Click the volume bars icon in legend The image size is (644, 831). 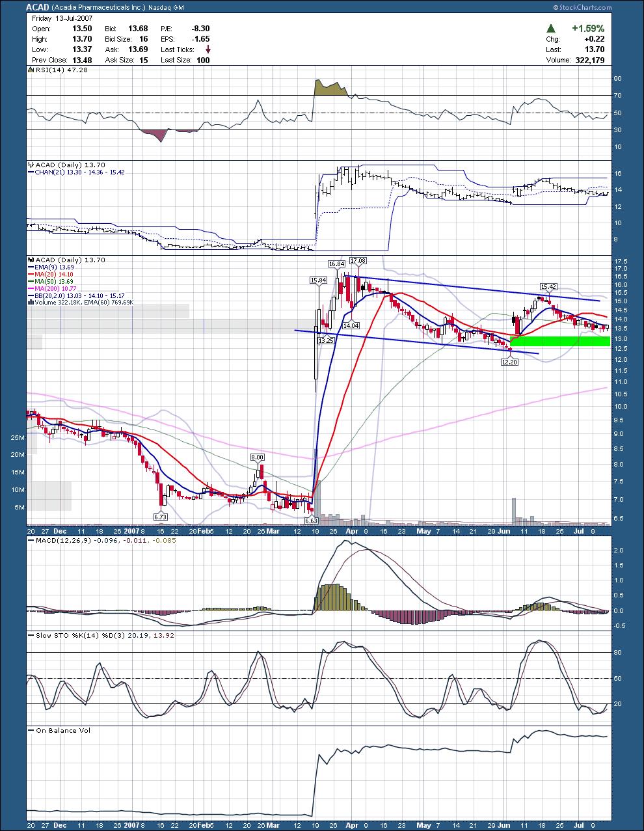(x=31, y=303)
